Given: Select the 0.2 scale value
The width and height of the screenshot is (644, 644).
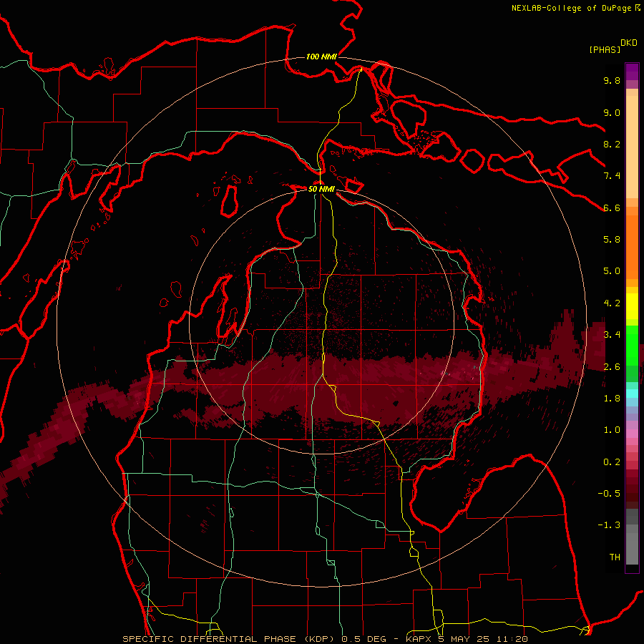Looking at the screenshot, I should (x=612, y=462).
